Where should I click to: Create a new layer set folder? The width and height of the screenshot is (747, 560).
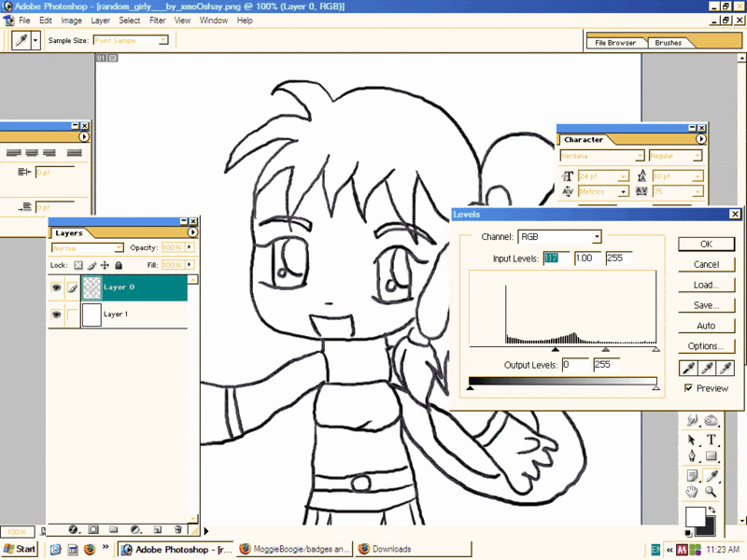pyautogui.click(x=113, y=529)
